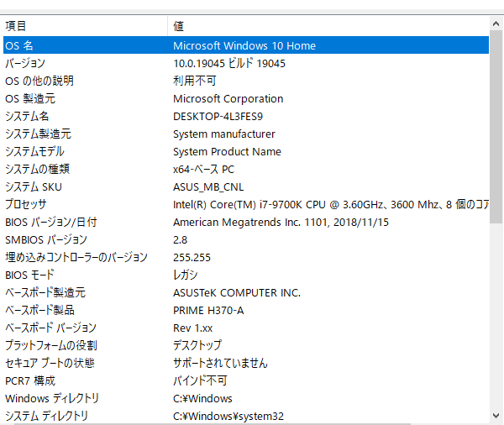Select the 2.8 value
The width and height of the screenshot is (504, 425).
tap(180, 240)
